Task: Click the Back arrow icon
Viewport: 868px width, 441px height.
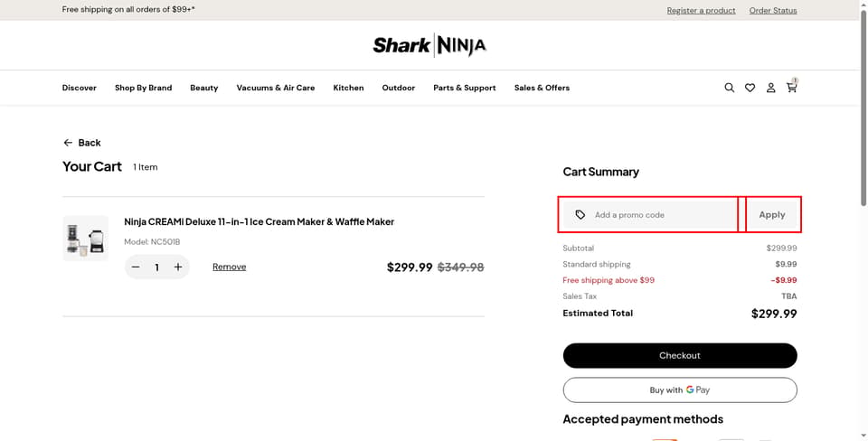Action: 68,143
